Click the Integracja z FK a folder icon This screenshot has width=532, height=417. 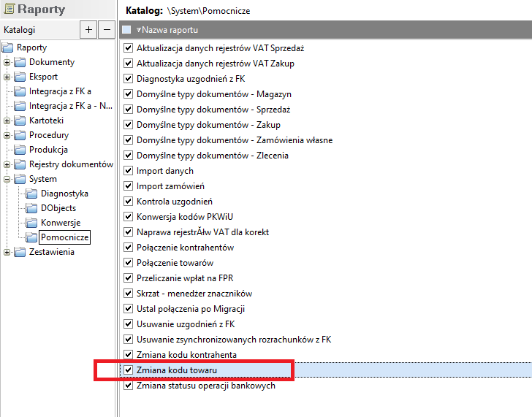[x=20, y=91]
